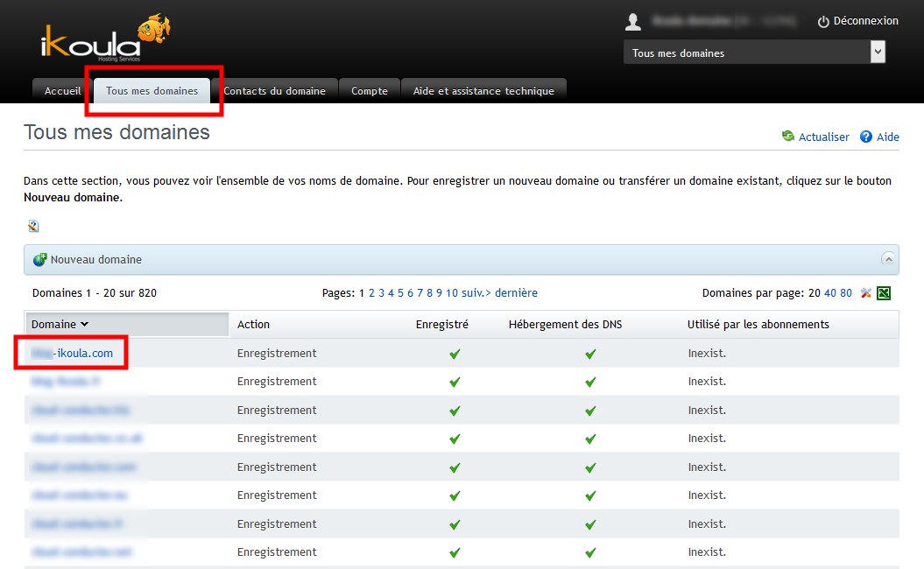
Task: Click the user profile silhouette icon
Action: click(x=633, y=22)
